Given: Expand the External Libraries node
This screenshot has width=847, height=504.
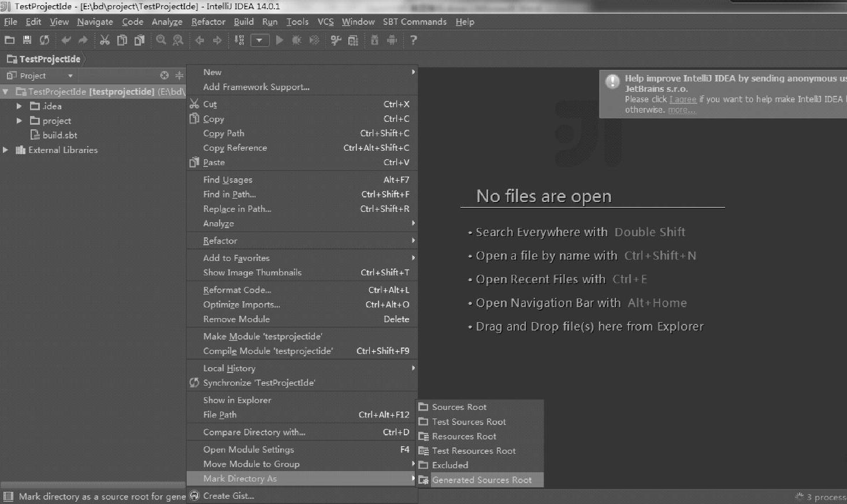Looking at the screenshot, I should click(x=6, y=150).
